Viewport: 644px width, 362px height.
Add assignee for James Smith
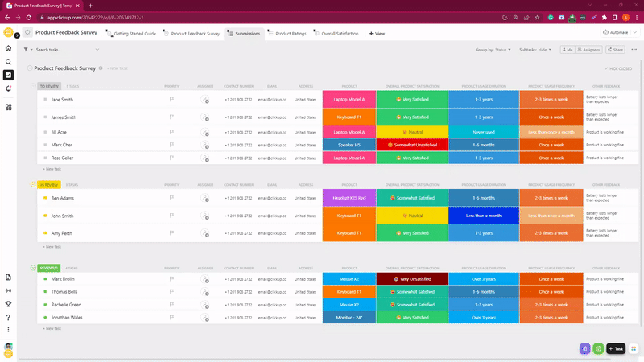tap(205, 117)
